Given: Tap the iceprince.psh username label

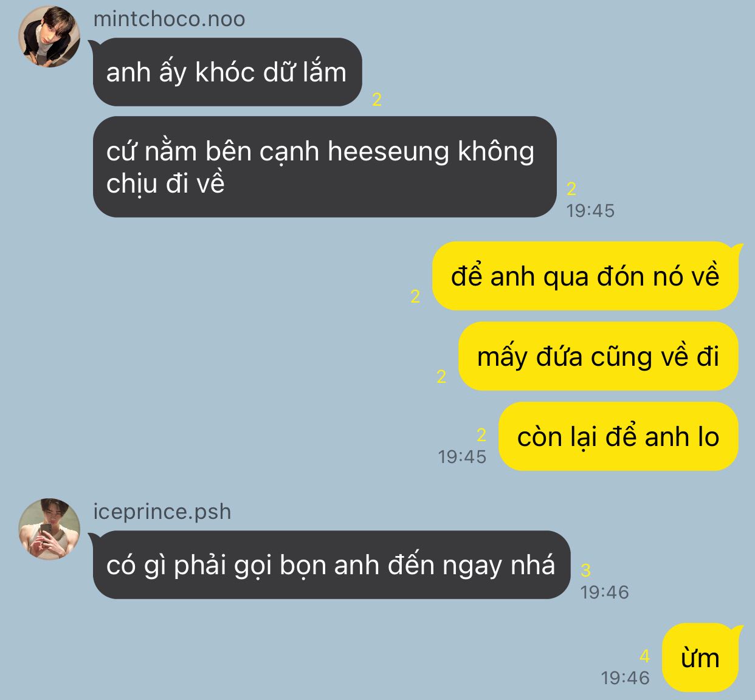Looking at the screenshot, I should point(162,512).
